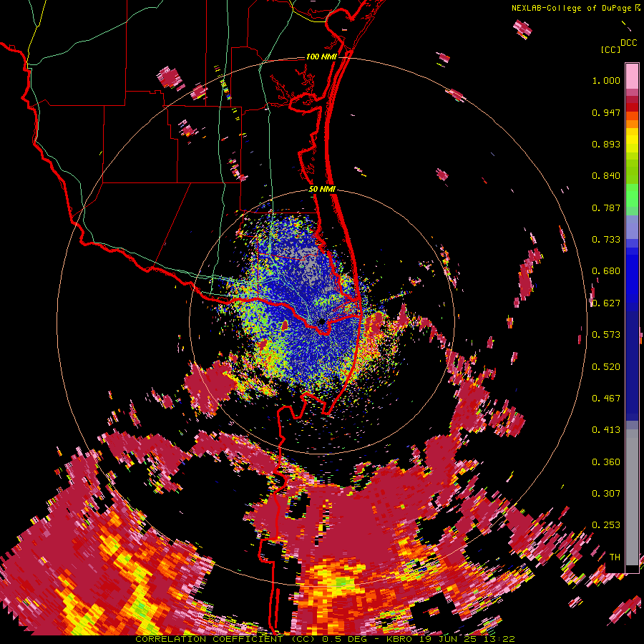
Task: Click the 0.947 color scale value
Action: (606, 112)
